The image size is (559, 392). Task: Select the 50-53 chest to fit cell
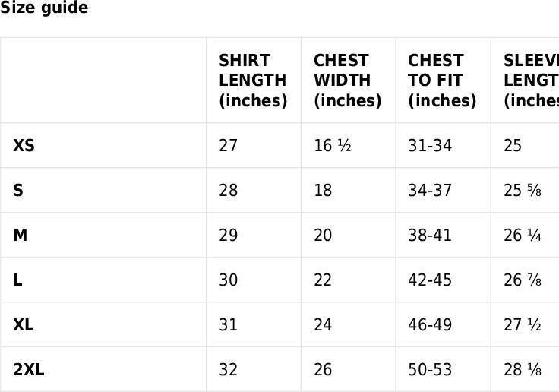click(430, 369)
